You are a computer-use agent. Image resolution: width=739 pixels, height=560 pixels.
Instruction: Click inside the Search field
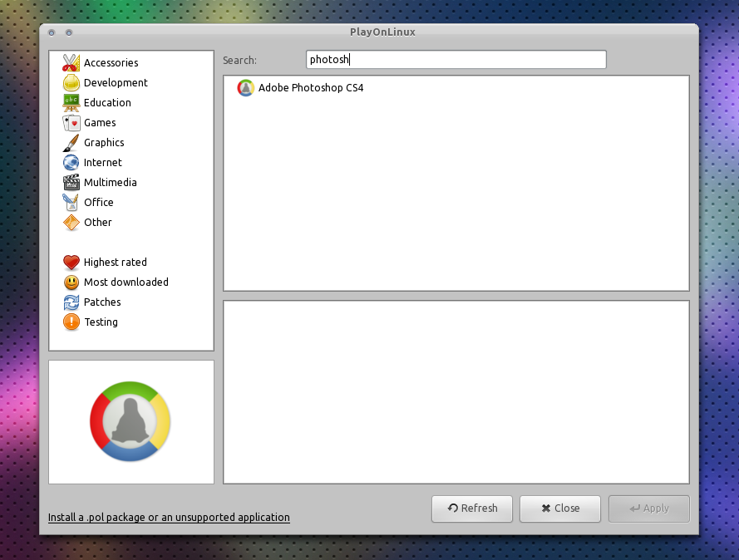(456, 59)
